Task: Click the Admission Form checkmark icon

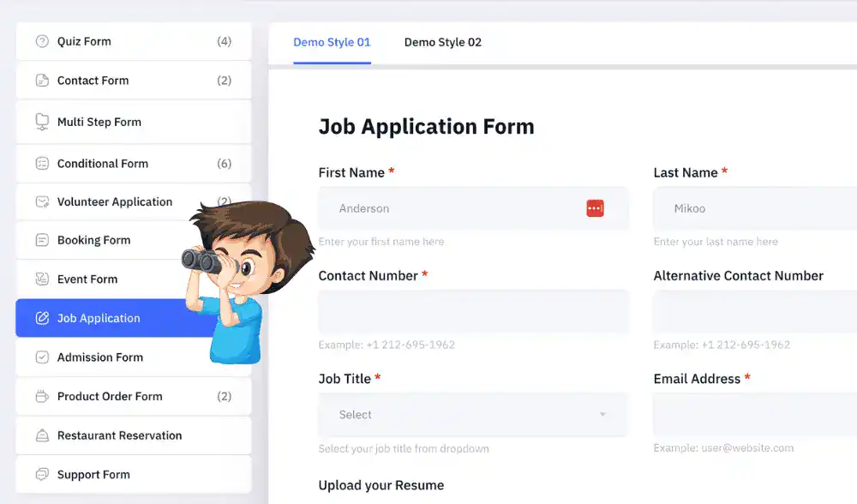Action: click(42, 357)
